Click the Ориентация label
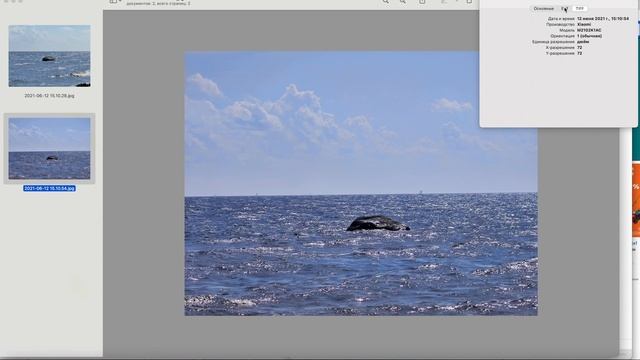The image size is (640, 360). (x=562, y=36)
